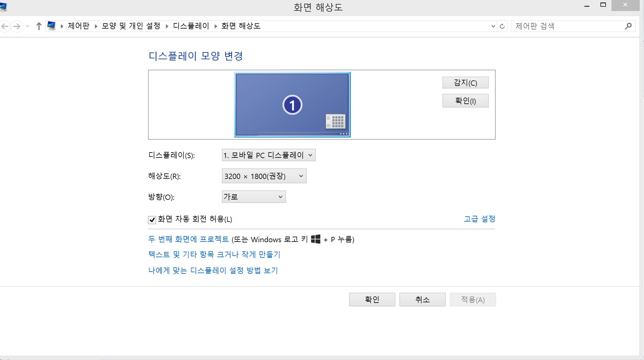The height and width of the screenshot is (360, 644).
Task: Open 고급 설정 advanced settings link
Action: point(479,219)
